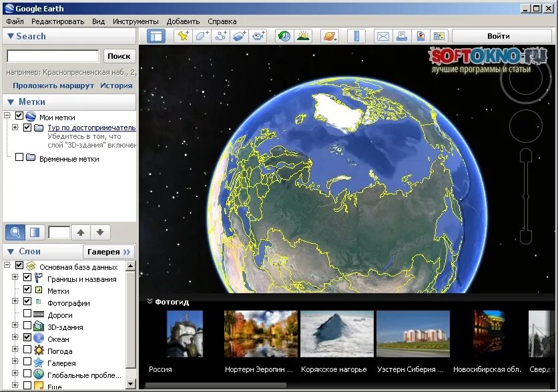Move item up with arrow button

point(81,232)
